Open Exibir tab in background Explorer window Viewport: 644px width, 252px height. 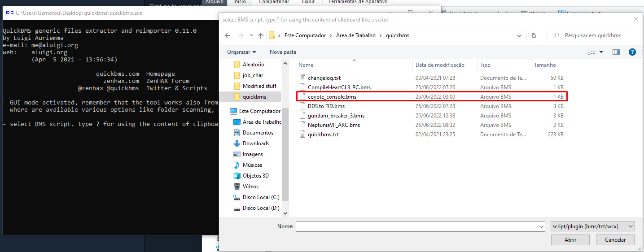point(308,2)
